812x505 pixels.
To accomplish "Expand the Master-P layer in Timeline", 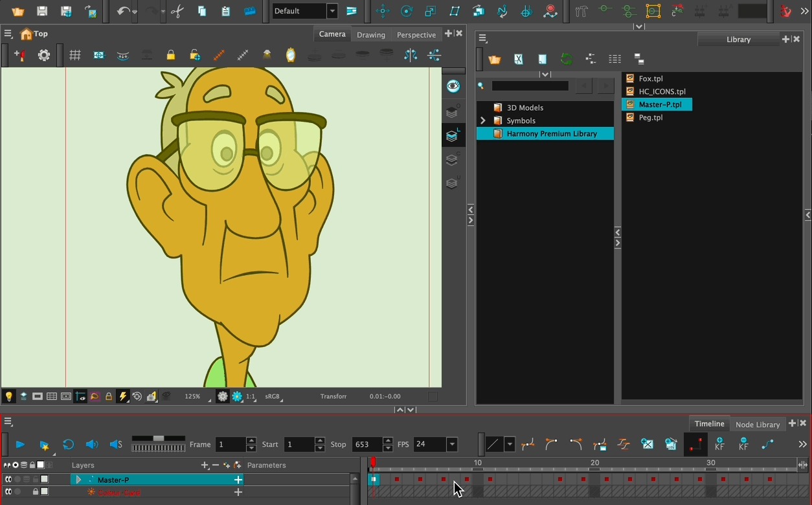I will 79,480.
